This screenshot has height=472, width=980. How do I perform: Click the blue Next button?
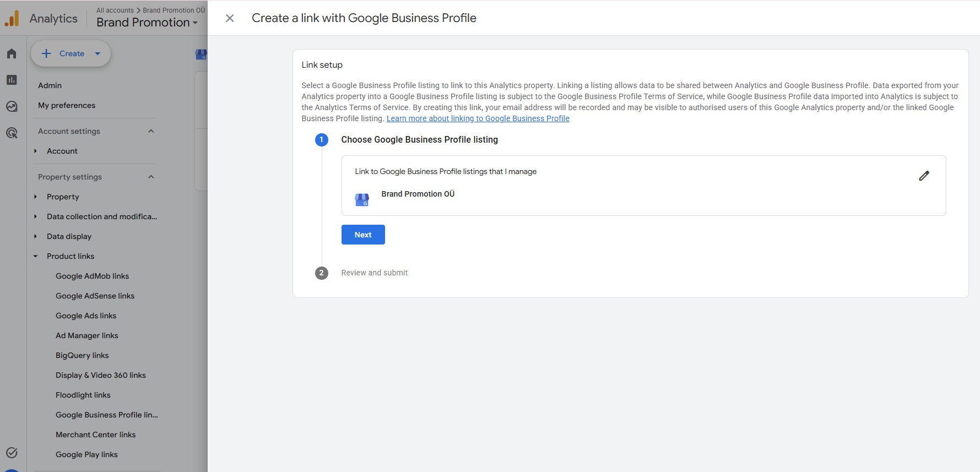pos(363,235)
